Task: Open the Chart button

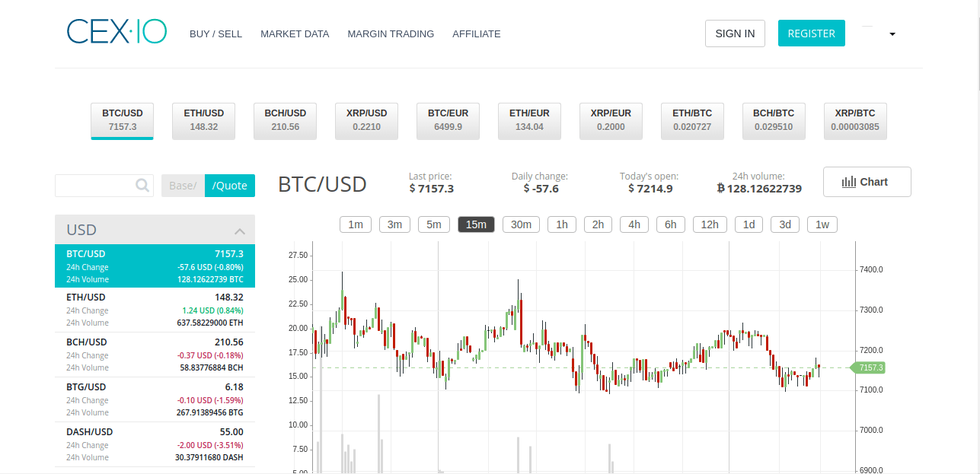Action: pos(867,182)
